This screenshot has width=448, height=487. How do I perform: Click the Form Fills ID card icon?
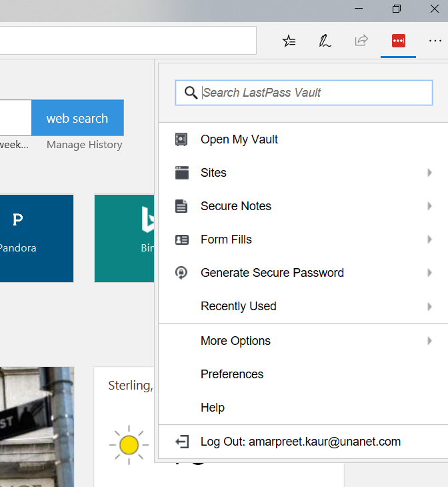click(182, 239)
